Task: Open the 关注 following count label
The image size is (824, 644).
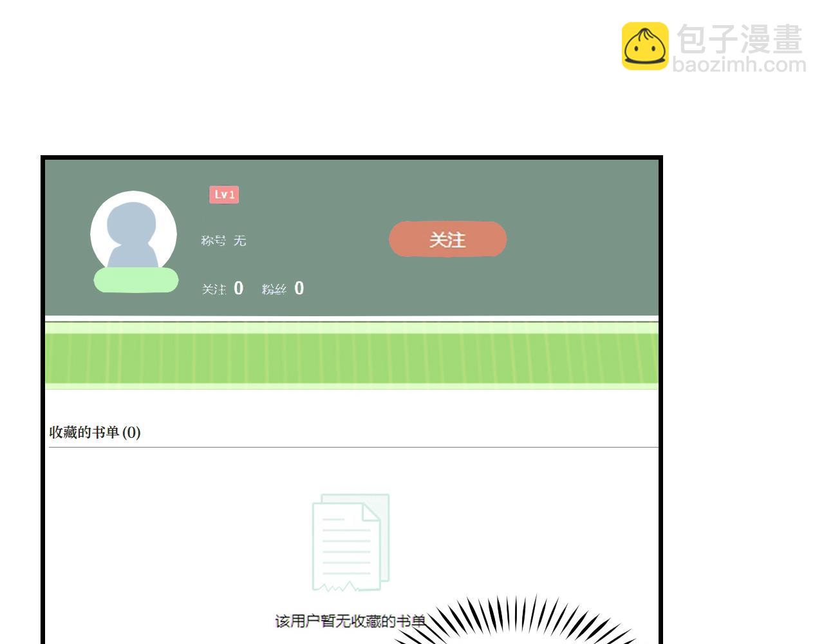Action: tap(214, 290)
